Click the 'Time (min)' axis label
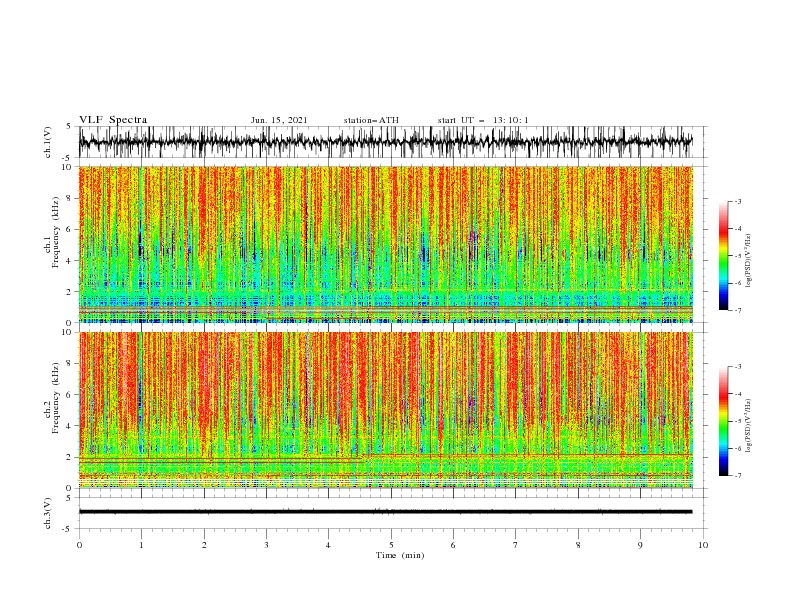 coord(400,555)
